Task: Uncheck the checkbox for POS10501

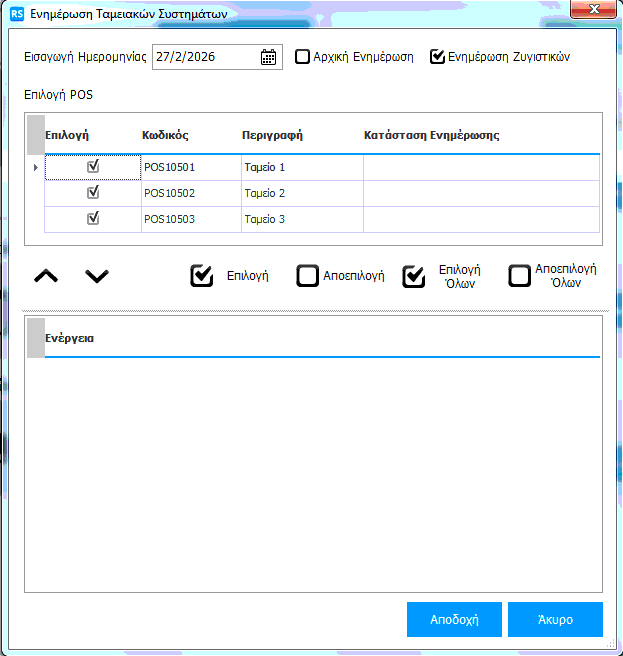Action: click(94, 167)
